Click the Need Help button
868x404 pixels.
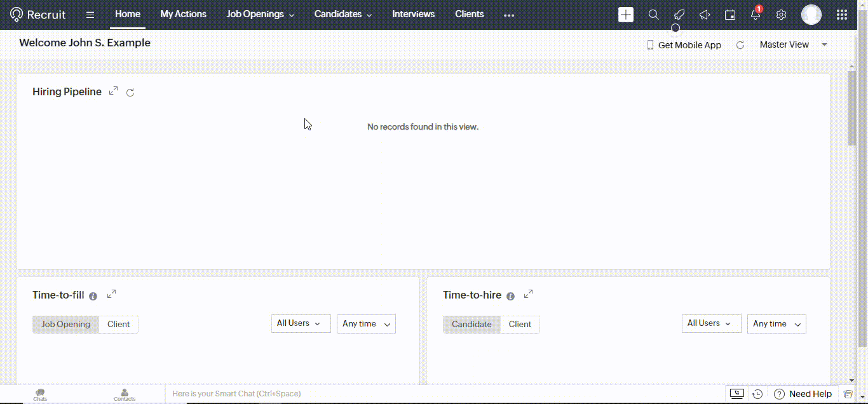(x=803, y=394)
